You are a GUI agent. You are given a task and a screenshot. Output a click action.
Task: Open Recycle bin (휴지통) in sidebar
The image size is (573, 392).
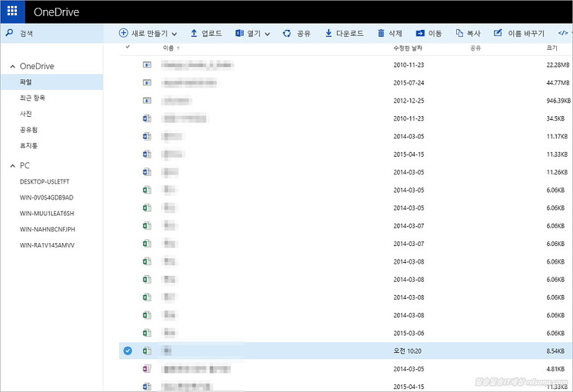pyautogui.click(x=29, y=145)
